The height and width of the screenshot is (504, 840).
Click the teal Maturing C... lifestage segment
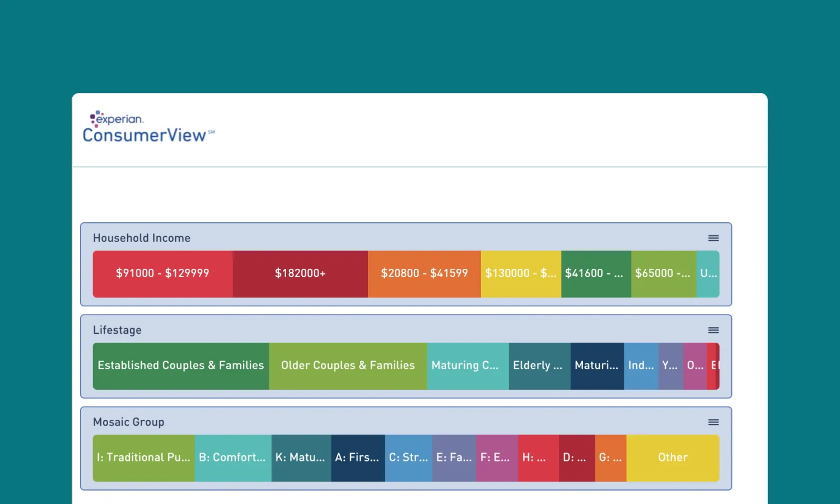click(x=468, y=366)
